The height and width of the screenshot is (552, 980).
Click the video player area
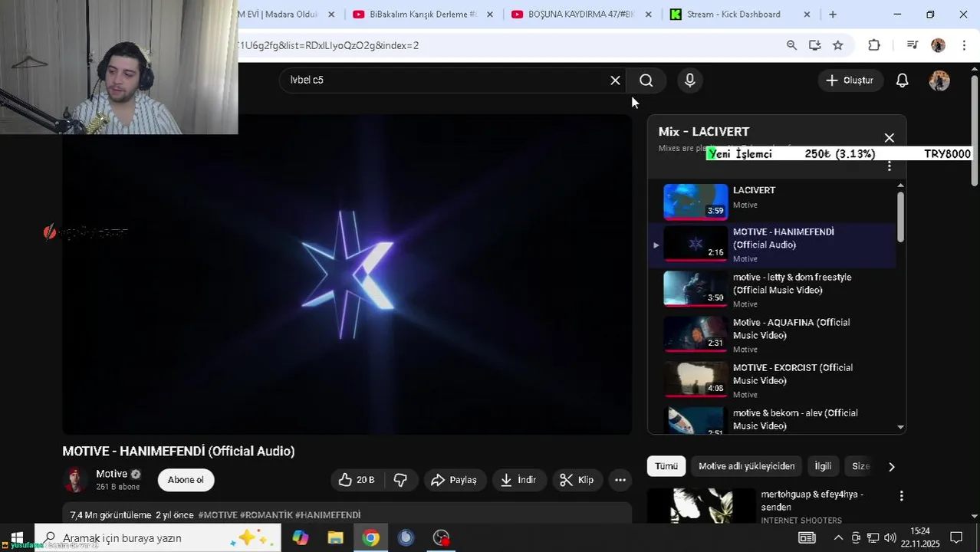tap(347, 274)
